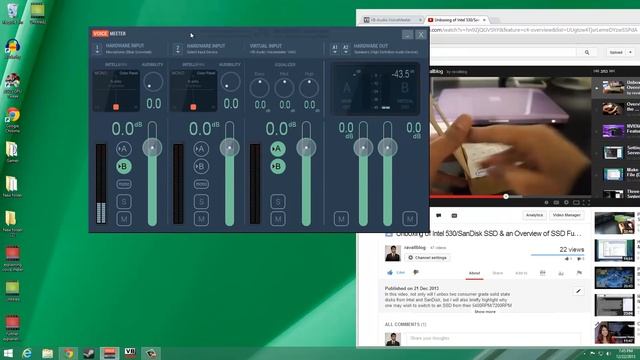This screenshot has height=360, width=640.
Task: Mute the bus B output
Action: coord(410,219)
